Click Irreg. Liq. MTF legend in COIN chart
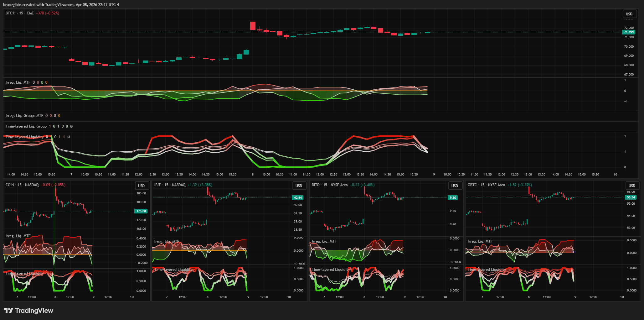Image resolution: width=644 pixels, height=320 pixels. click(18, 236)
